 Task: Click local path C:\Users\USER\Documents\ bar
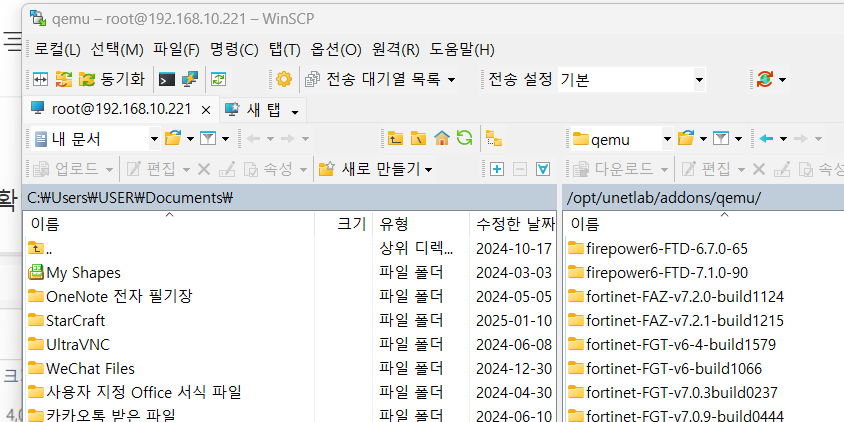click(290, 198)
